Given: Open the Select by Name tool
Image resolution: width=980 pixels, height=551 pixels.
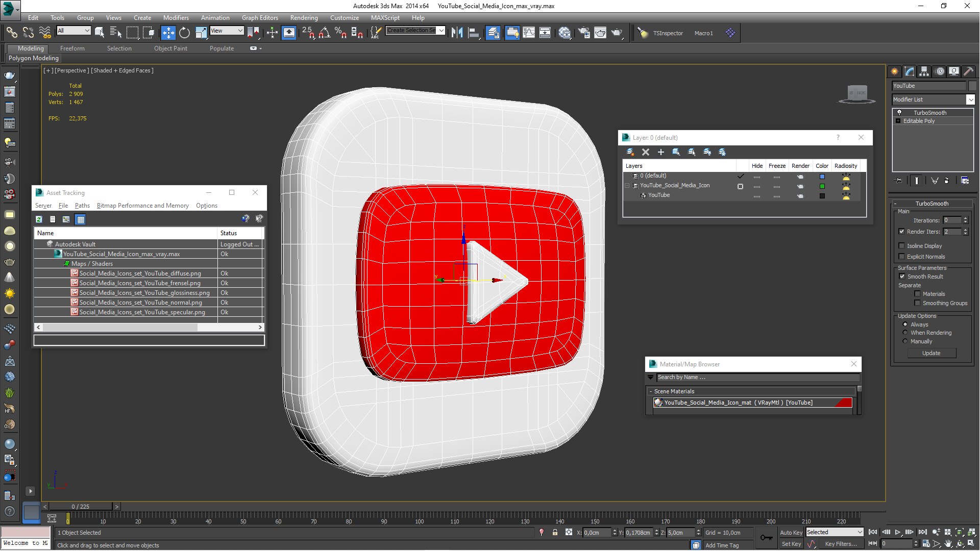Looking at the screenshot, I should pos(116,33).
